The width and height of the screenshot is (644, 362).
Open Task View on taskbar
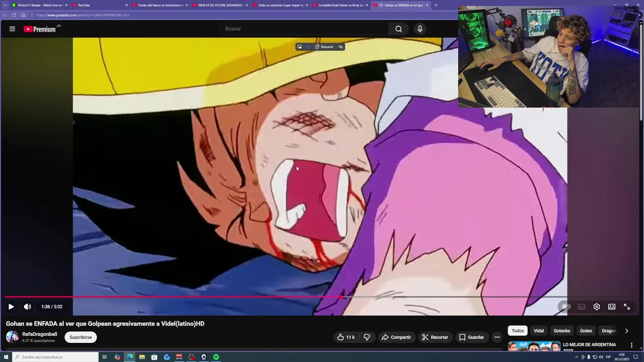point(105,357)
